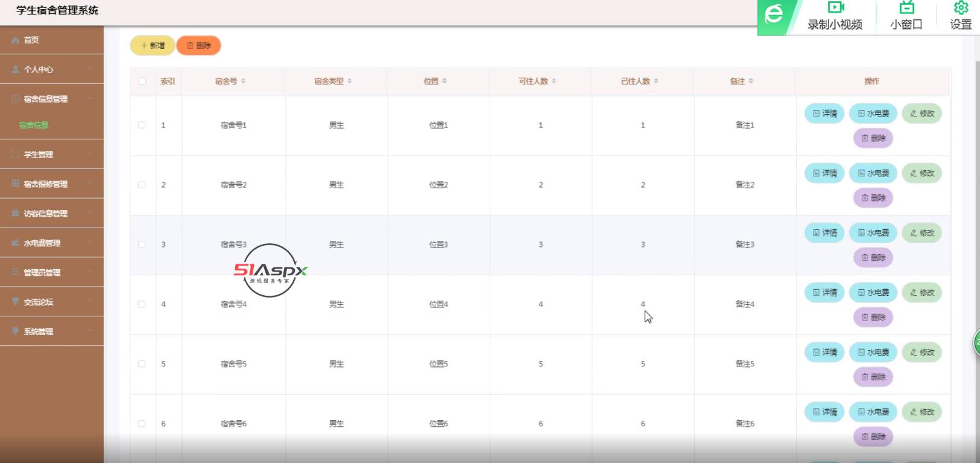Screen dimensions: 980x463
Task: Check the checkbox for row 宿舍号2
Action: (142, 185)
